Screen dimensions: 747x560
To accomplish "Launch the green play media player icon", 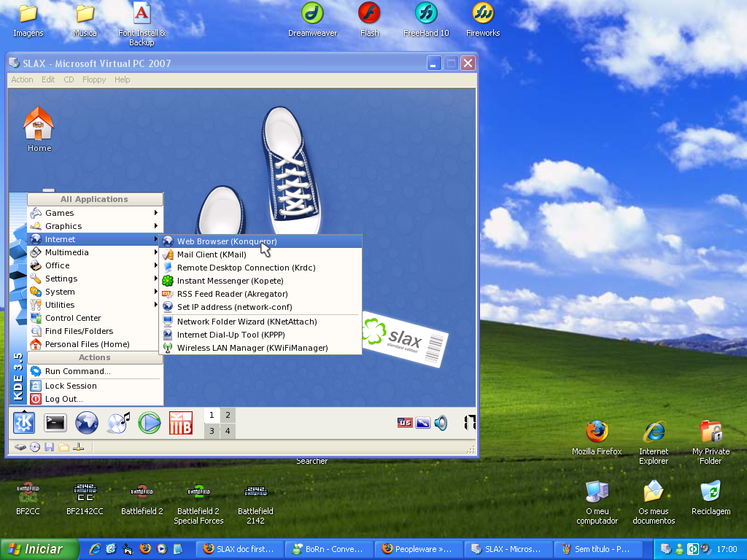I will 150,422.
